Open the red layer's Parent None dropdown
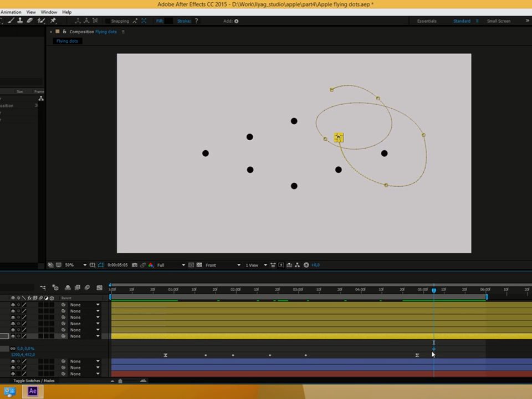532x399 pixels. click(x=85, y=374)
